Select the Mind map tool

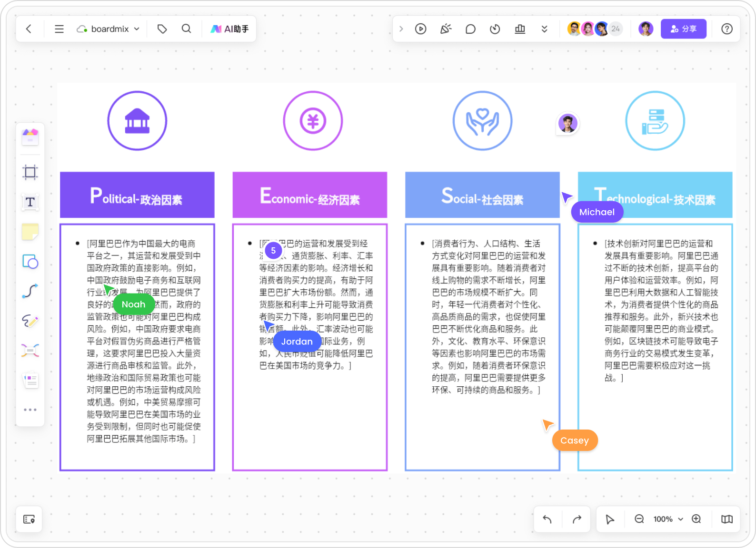pos(30,351)
